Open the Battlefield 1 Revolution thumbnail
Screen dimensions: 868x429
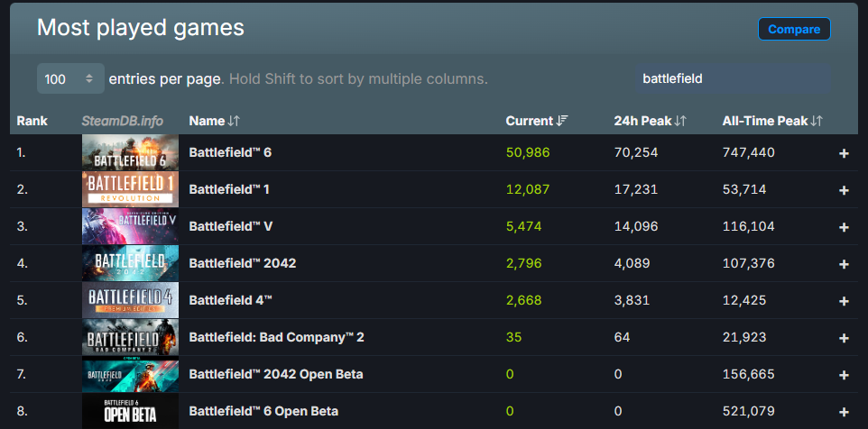(130, 189)
